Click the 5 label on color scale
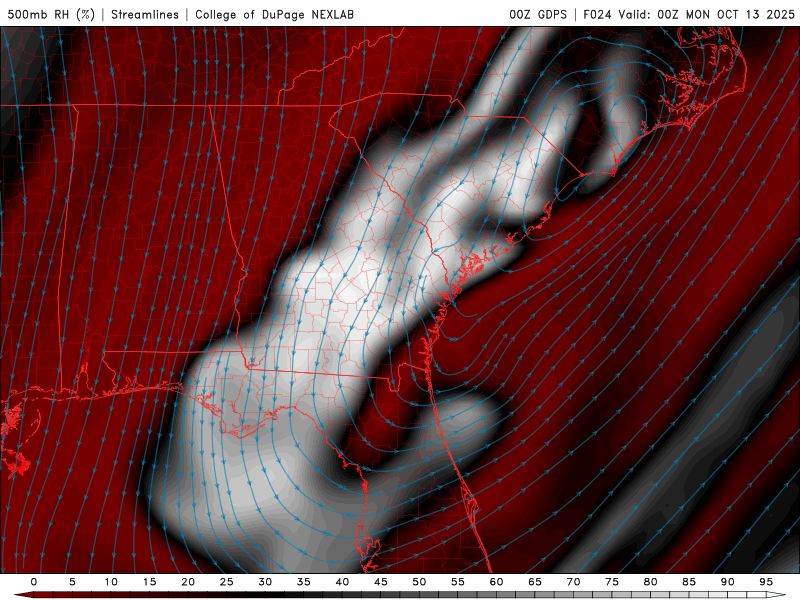800x600 pixels. click(72, 582)
